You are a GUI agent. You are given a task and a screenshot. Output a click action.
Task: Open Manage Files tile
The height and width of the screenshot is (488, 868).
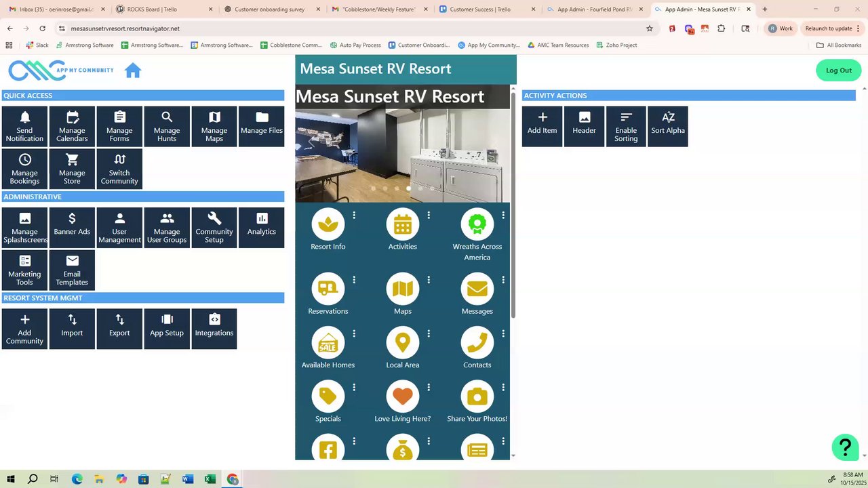[x=262, y=126]
